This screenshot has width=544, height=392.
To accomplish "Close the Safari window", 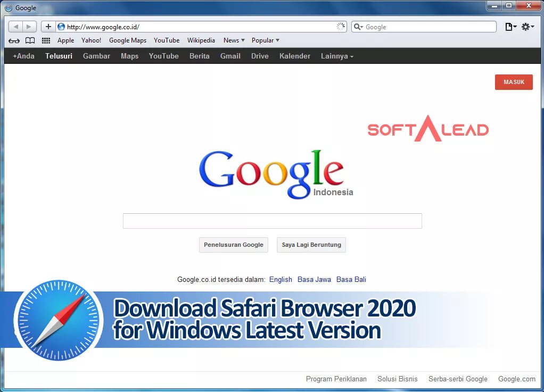I will tap(529, 5).
